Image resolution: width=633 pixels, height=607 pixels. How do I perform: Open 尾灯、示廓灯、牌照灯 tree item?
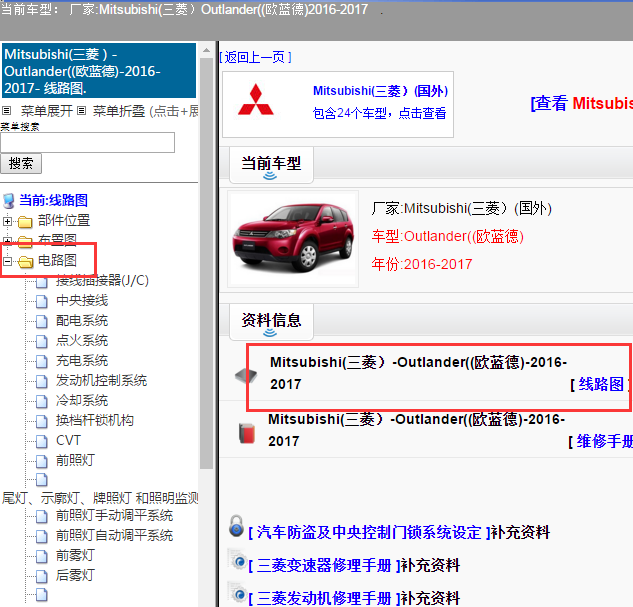pyautogui.click(x=100, y=498)
